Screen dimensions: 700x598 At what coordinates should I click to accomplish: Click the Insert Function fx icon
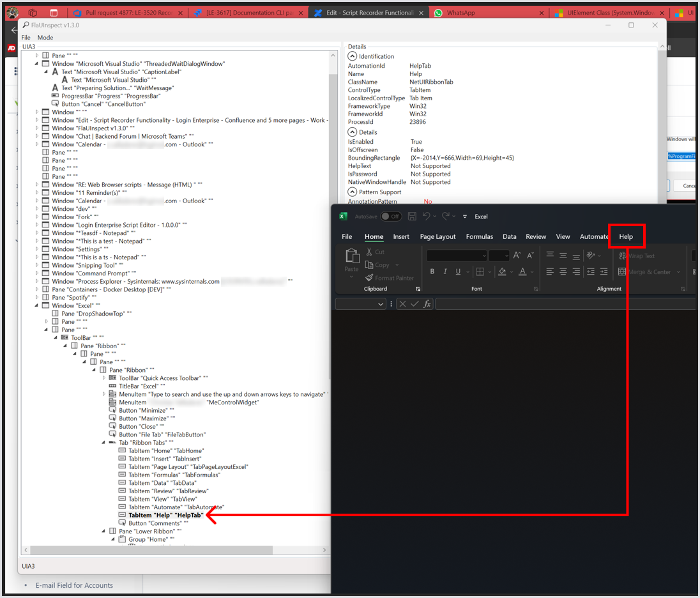point(427,304)
